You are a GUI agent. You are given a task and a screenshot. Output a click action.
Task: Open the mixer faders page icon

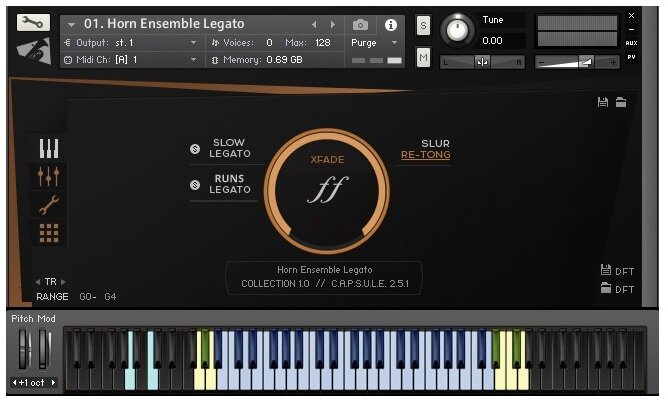pos(49,176)
